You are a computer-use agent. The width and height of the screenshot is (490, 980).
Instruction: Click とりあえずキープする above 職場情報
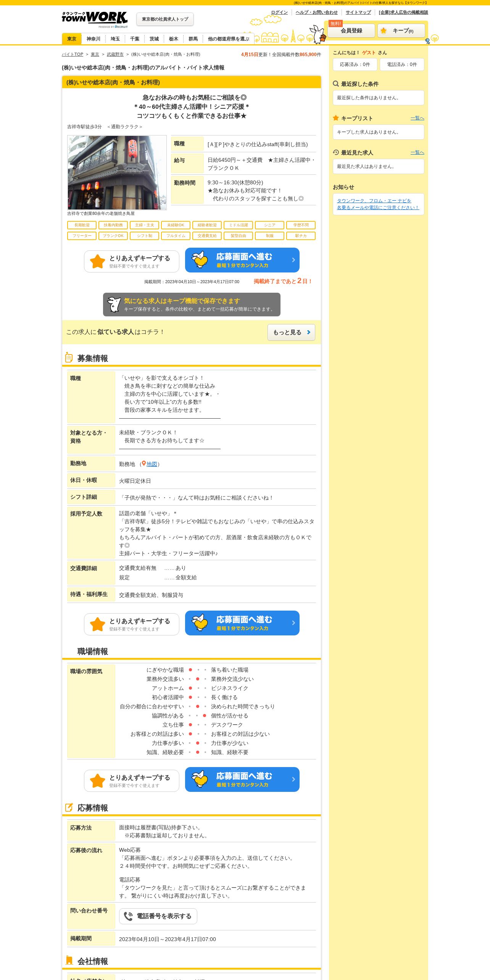tap(132, 624)
